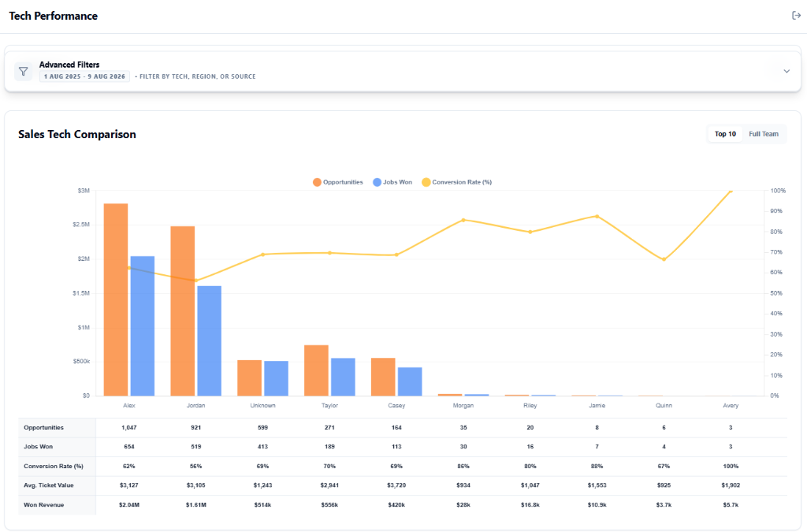This screenshot has width=807, height=532.
Task: Click the $1.61M won revenue cell
Action: click(196, 504)
